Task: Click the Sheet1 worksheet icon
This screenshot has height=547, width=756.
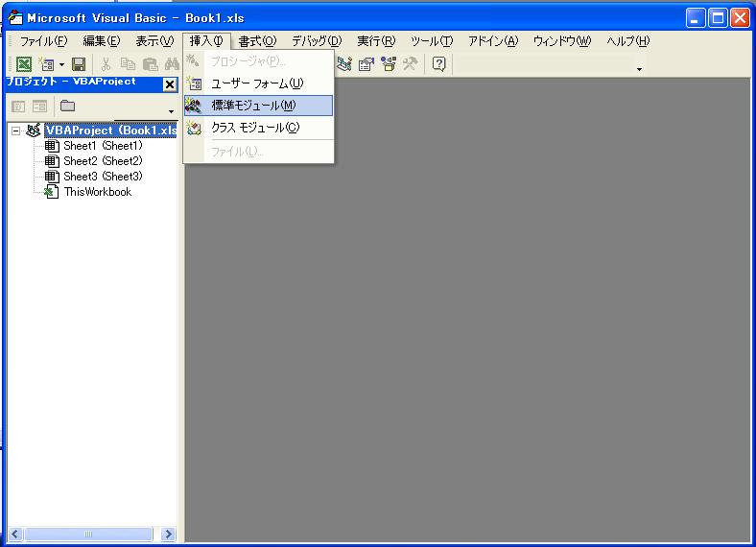Action: click(x=52, y=146)
